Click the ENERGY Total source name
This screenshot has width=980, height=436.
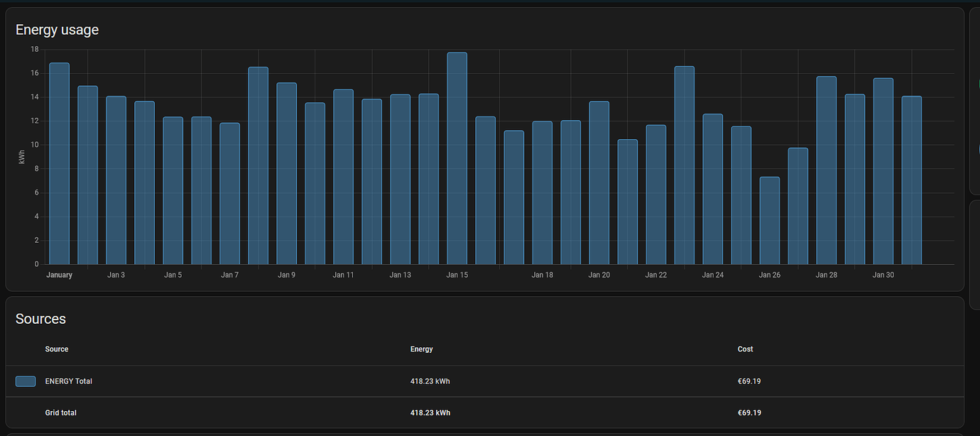tap(68, 381)
